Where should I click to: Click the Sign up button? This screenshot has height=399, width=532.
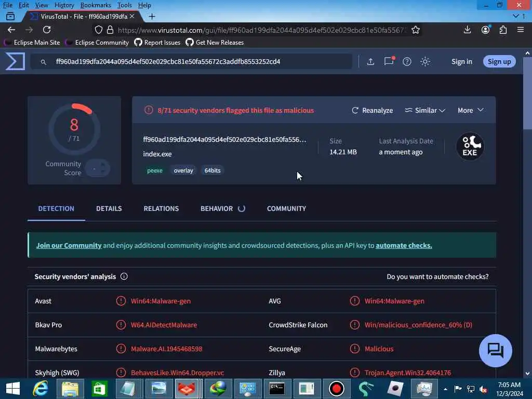(499, 61)
